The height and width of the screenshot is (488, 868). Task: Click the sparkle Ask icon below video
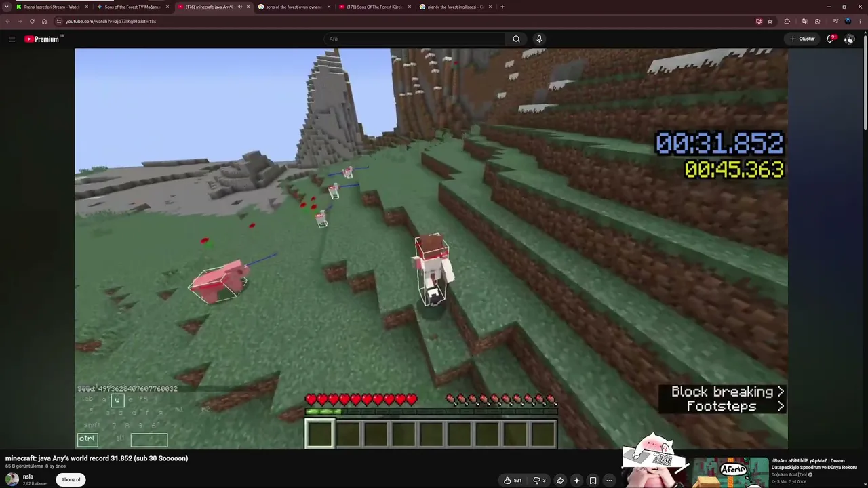576,481
